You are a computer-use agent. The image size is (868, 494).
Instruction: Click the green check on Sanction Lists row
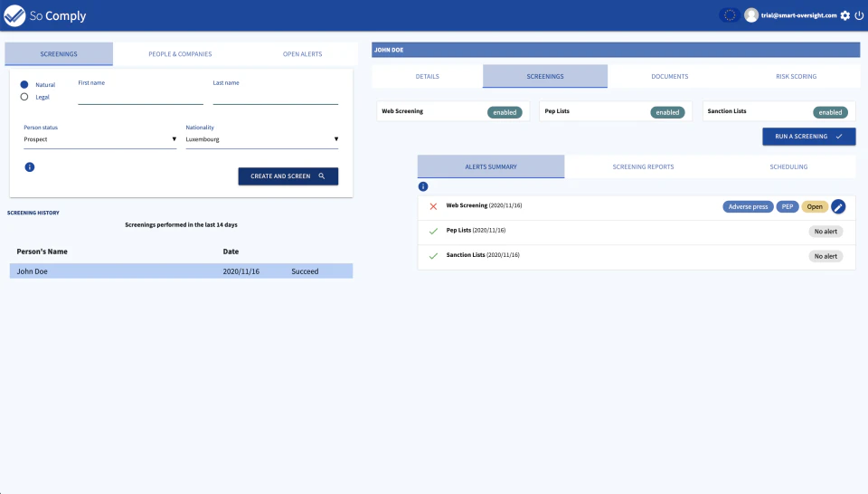[433, 256]
